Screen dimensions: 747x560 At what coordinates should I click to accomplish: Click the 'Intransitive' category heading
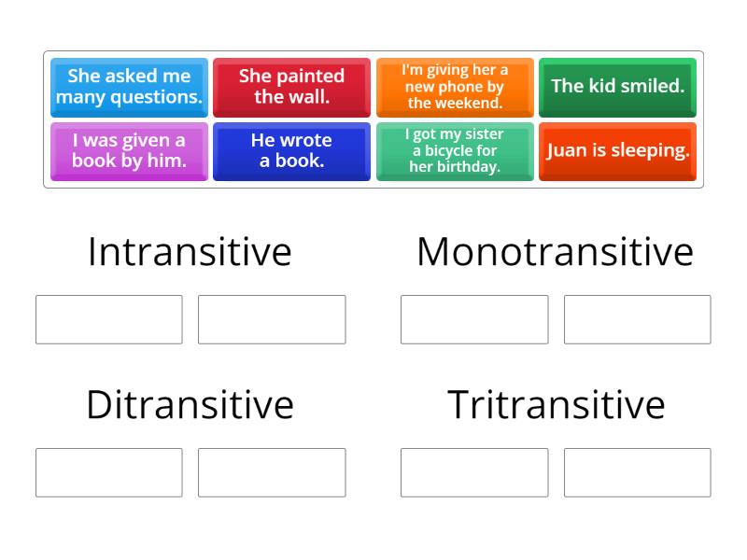click(189, 250)
